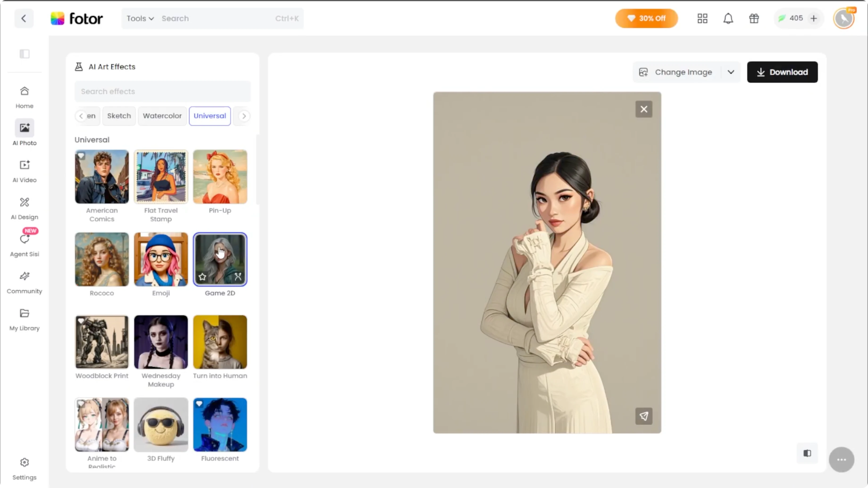Select the Watercolor category tab
The height and width of the screenshot is (488, 868).
(162, 116)
